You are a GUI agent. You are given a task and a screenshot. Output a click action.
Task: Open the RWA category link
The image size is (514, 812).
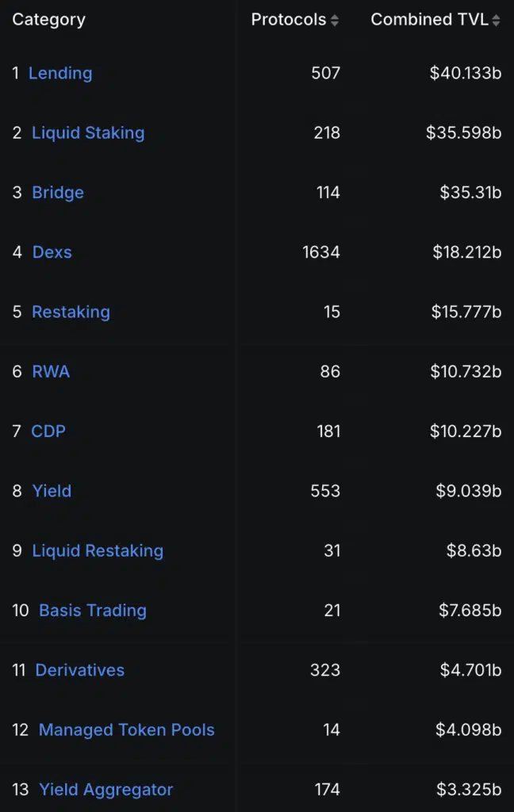pyautogui.click(x=51, y=371)
